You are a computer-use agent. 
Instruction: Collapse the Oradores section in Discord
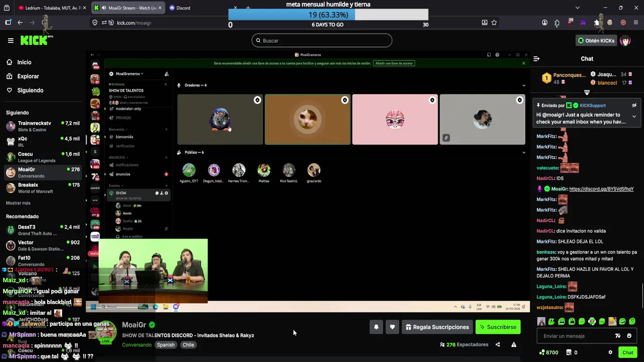523,85
